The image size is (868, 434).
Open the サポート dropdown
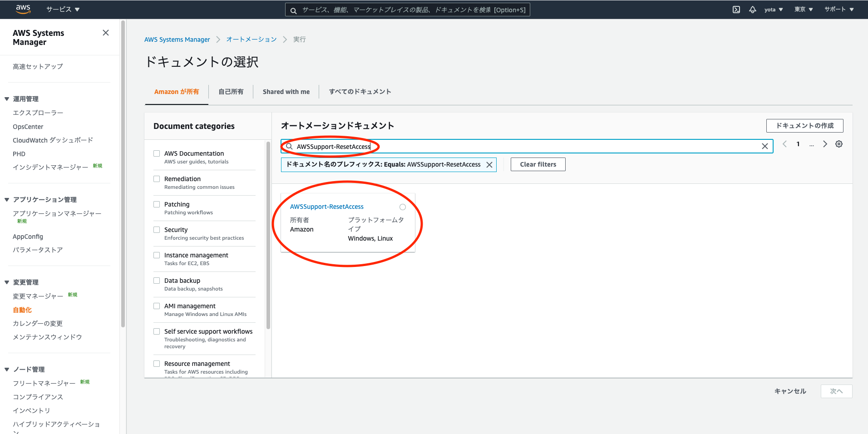point(839,10)
